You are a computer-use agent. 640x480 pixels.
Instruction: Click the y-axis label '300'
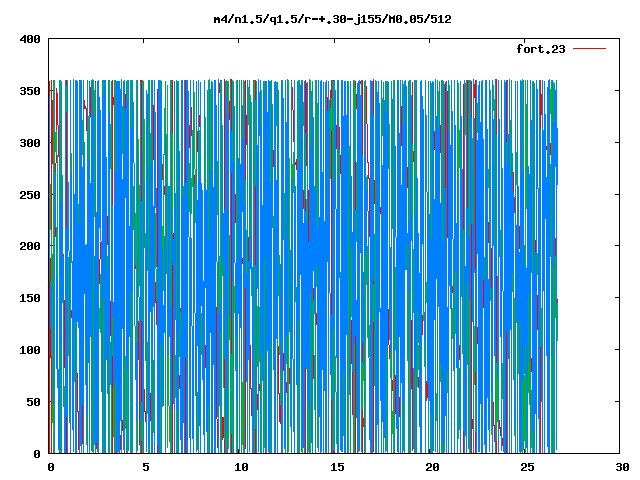tap(30, 143)
